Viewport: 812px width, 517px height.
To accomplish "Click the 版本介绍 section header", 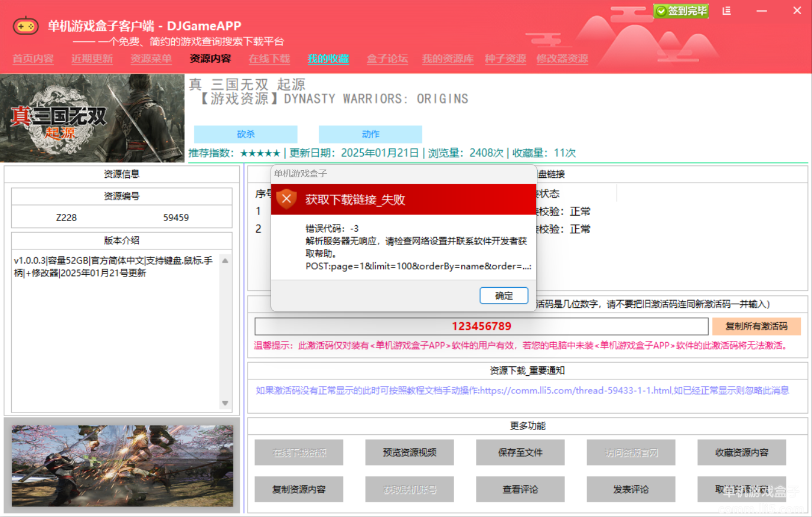I will click(x=122, y=240).
